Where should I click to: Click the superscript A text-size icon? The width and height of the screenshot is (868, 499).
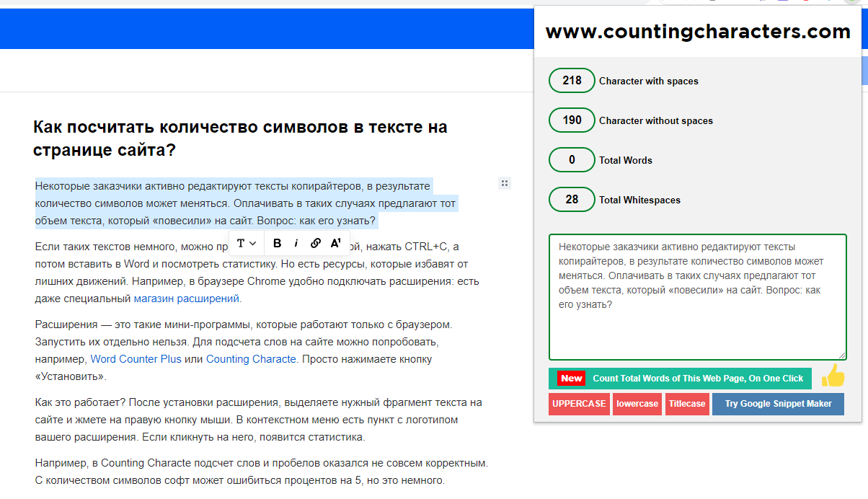[x=335, y=243]
